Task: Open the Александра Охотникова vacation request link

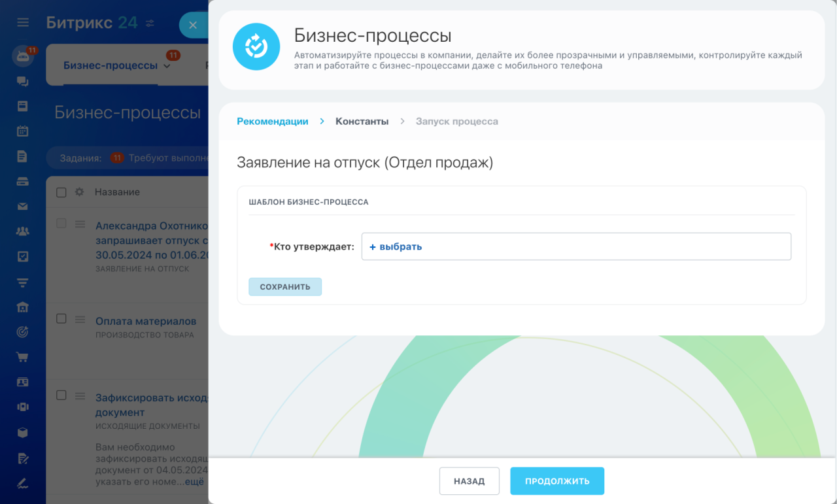Action: [152, 240]
